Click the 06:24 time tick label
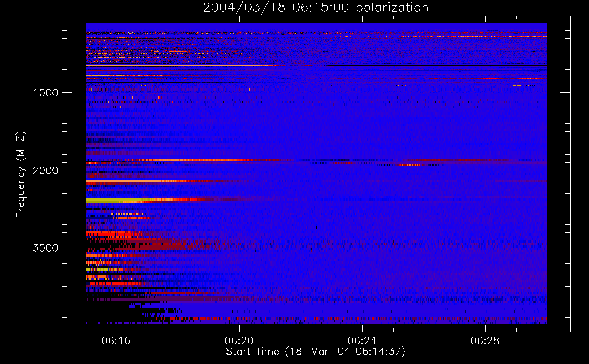589x364 pixels. pyautogui.click(x=362, y=341)
